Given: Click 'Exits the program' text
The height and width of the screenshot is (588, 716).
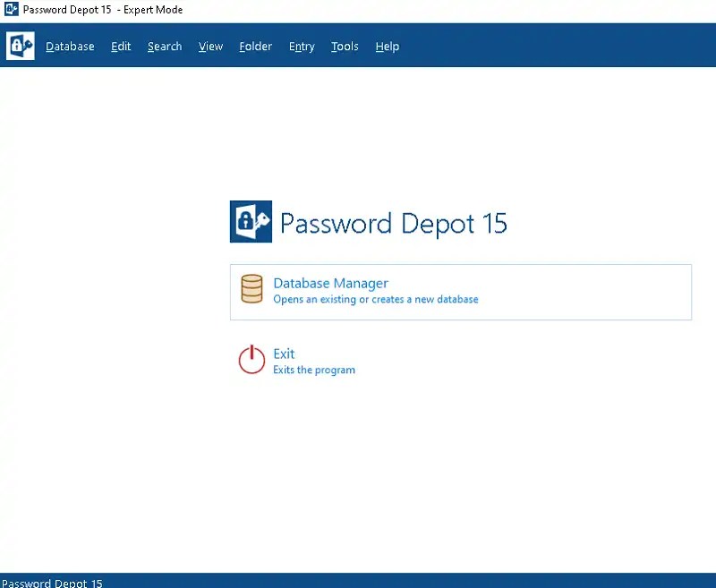Looking at the screenshot, I should (x=314, y=370).
